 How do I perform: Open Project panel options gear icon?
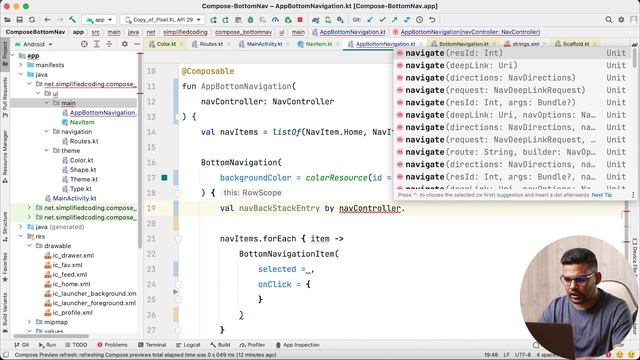[124, 44]
